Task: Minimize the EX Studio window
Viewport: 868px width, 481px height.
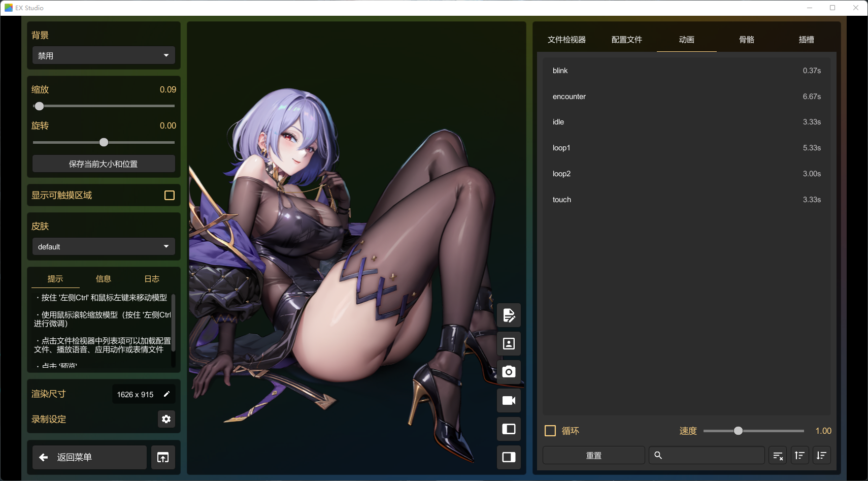Action: pyautogui.click(x=810, y=8)
